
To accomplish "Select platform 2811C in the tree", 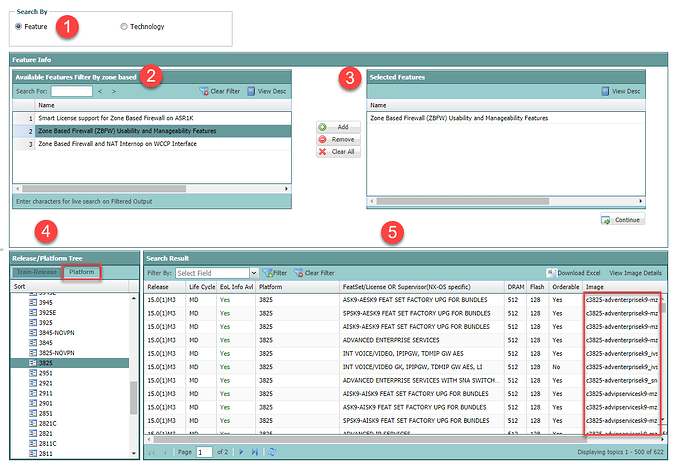I will [x=47, y=444].
